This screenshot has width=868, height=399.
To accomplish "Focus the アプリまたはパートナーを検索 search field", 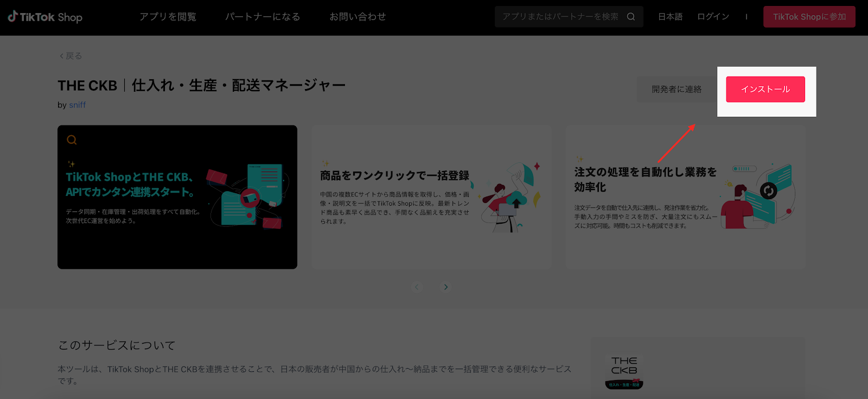I will coord(569,17).
